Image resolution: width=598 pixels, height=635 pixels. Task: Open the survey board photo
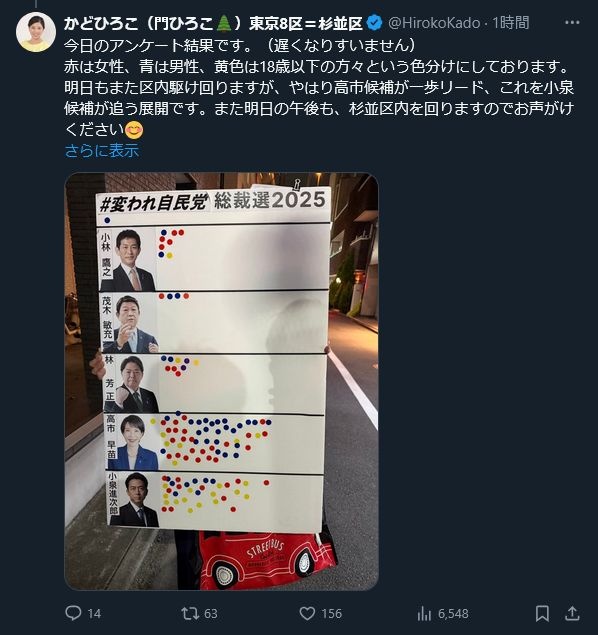(x=221, y=381)
